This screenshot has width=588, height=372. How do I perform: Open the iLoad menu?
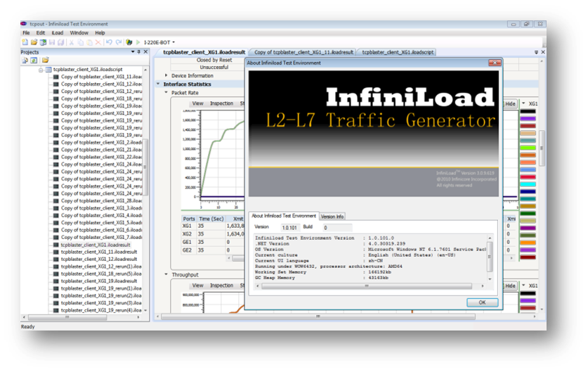(58, 33)
